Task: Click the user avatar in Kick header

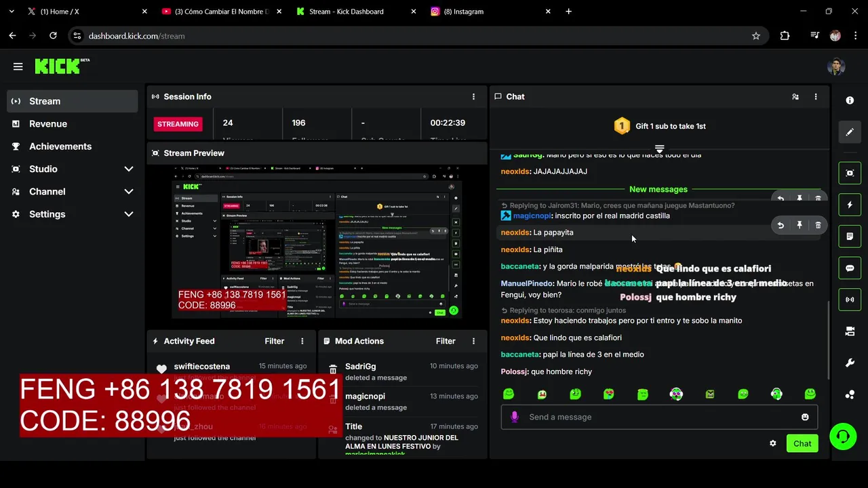Action: 835,66
